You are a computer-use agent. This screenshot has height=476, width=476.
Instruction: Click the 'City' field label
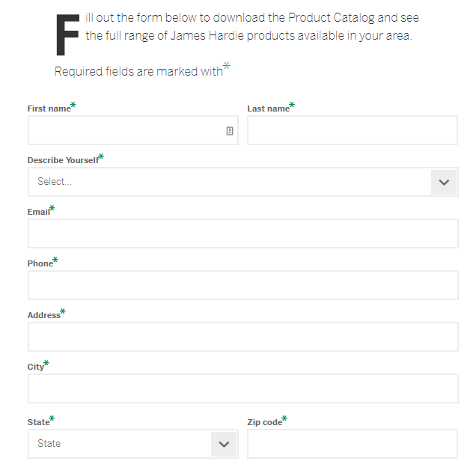click(x=35, y=367)
